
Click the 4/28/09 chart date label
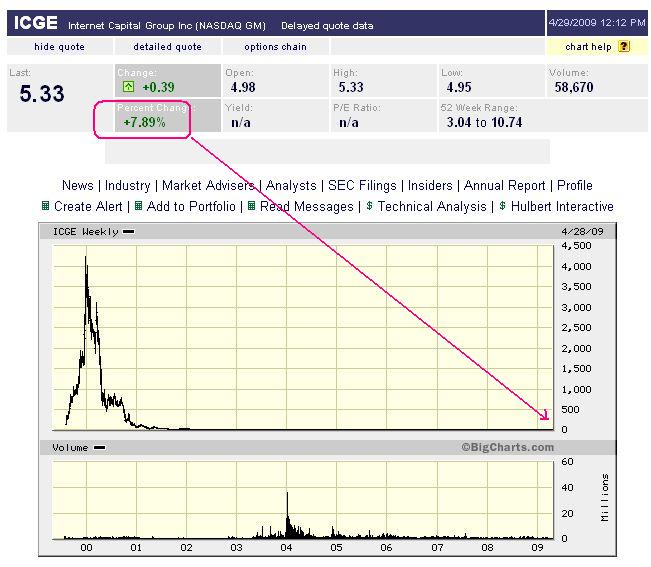[x=582, y=232]
